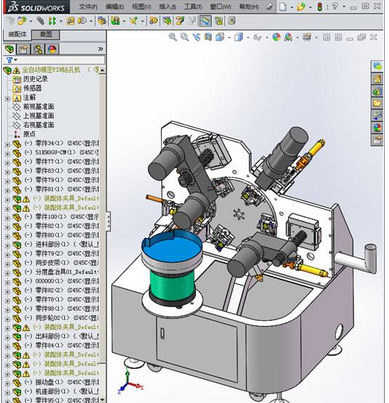The image size is (389, 403).
Task: Select the 右视基准面 (Right Plane) item
Action: pyautogui.click(x=38, y=125)
